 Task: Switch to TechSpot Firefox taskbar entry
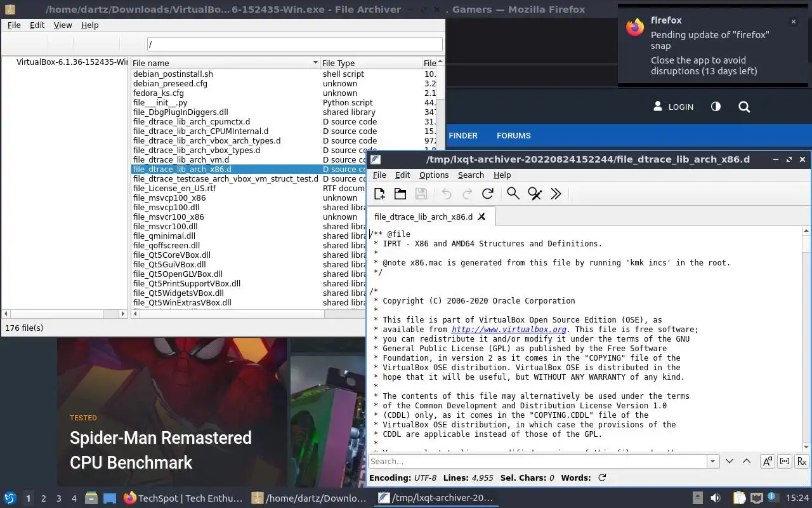(x=183, y=498)
